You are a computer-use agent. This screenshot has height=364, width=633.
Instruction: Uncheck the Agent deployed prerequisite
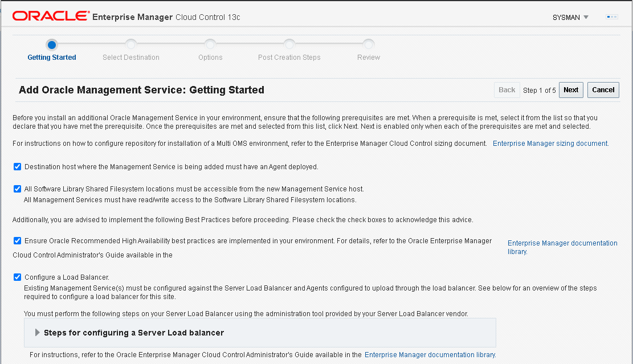point(17,166)
